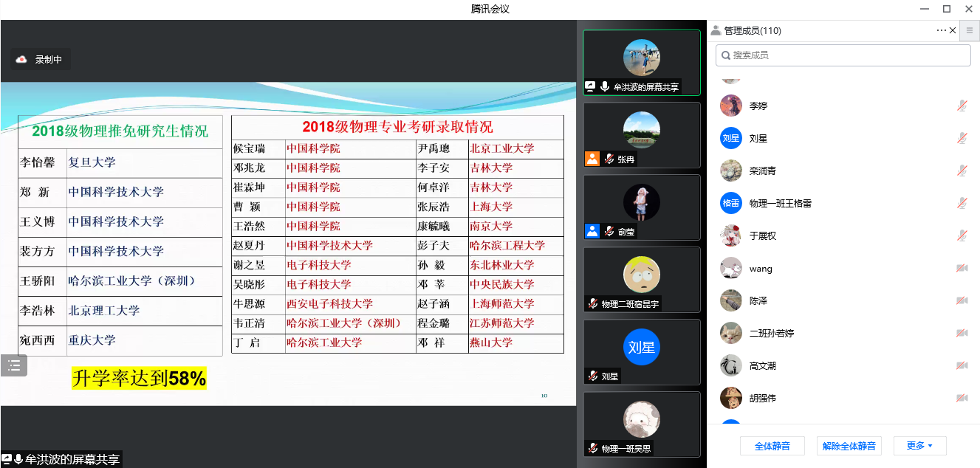This screenshot has height=468, width=980.
Task: Click the annotation icon on the slide's left edge
Action: (13, 365)
